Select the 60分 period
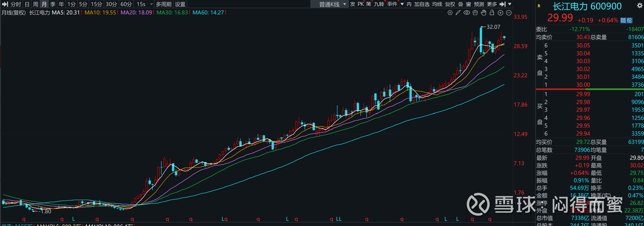The height and width of the screenshot is (226, 644). pos(126,4)
